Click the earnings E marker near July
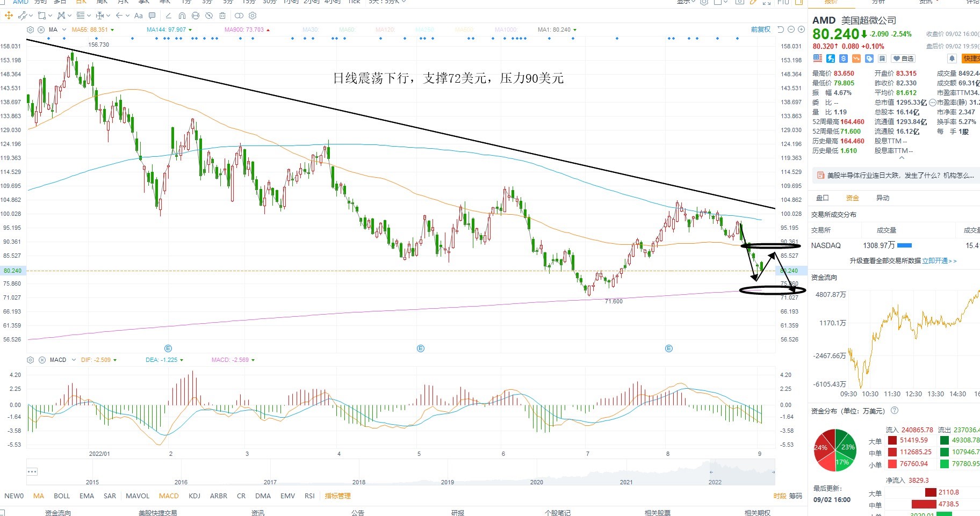This screenshot has width=980, height=516. point(669,348)
